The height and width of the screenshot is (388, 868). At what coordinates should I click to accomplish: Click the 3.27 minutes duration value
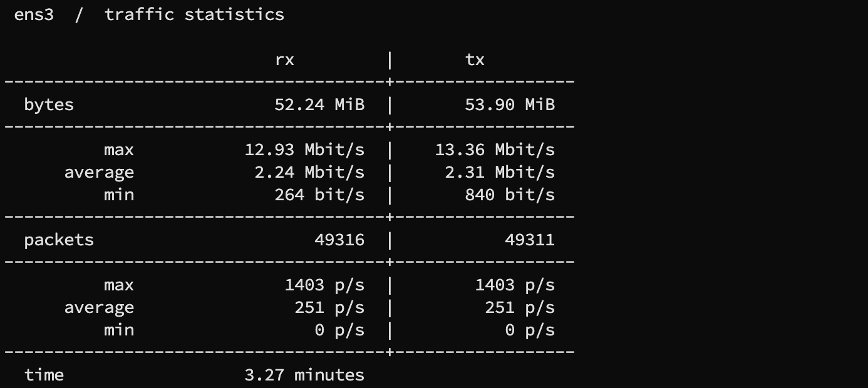click(x=304, y=375)
